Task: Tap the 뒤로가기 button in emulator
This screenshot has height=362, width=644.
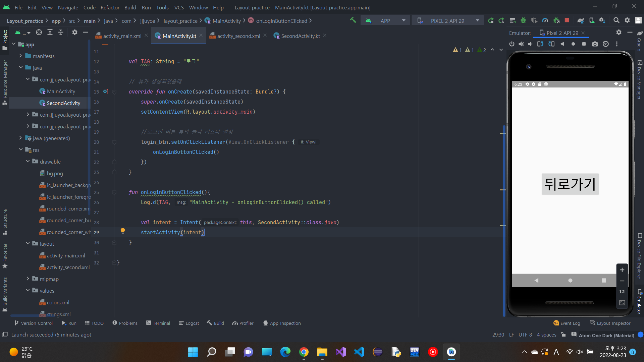Action: click(570, 184)
